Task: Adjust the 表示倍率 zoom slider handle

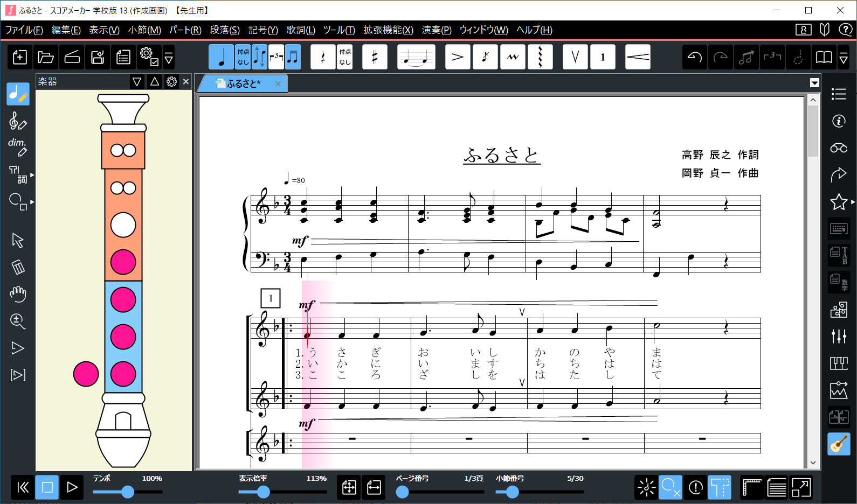Action: 263,492
